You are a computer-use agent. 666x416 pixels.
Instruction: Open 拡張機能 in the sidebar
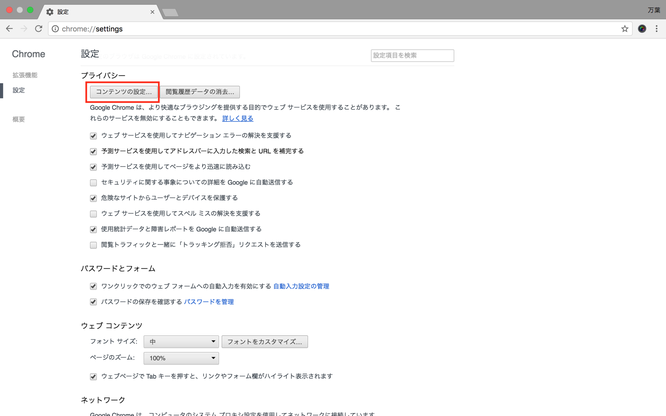click(x=25, y=75)
